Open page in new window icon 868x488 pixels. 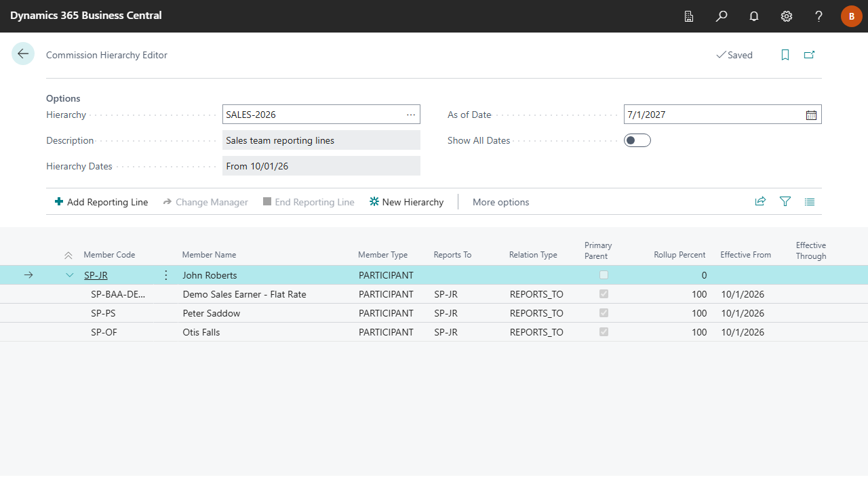[x=809, y=55]
